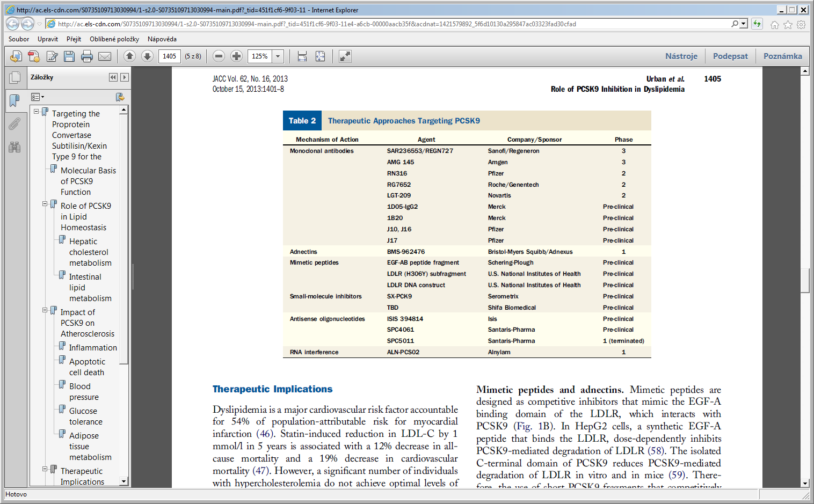Refresh the page with green arrows icon
The width and height of the screenshot is (814, 504).
pos(757,24)
